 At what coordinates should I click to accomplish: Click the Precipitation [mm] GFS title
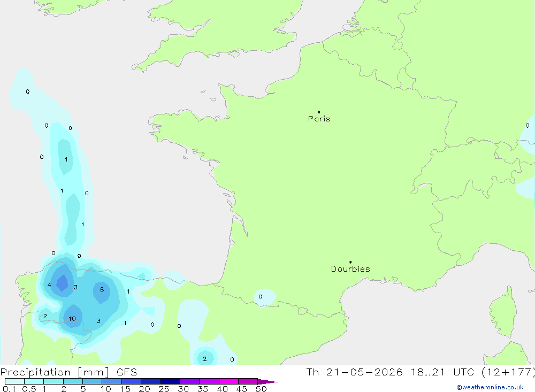pos(68,372)
